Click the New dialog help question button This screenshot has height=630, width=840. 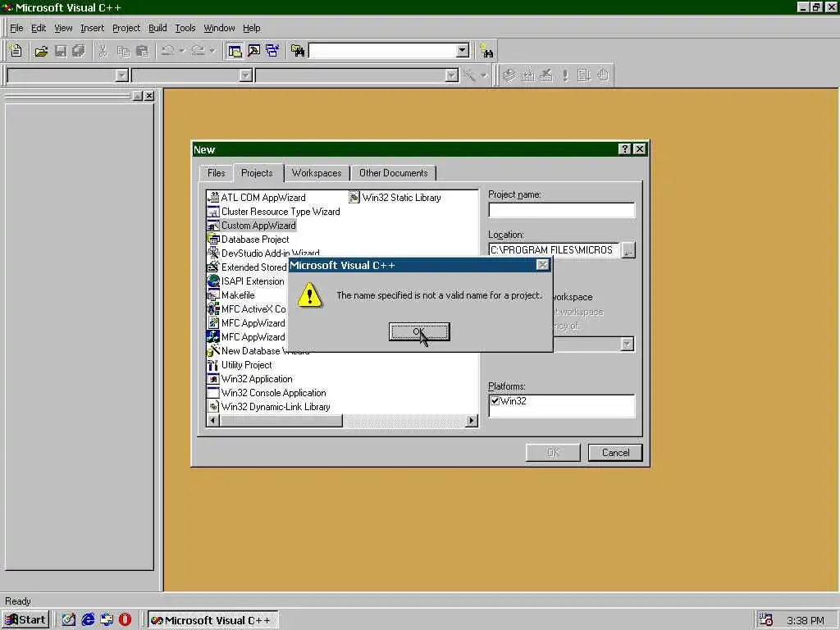pyautogui.click(x=624, y=149)
